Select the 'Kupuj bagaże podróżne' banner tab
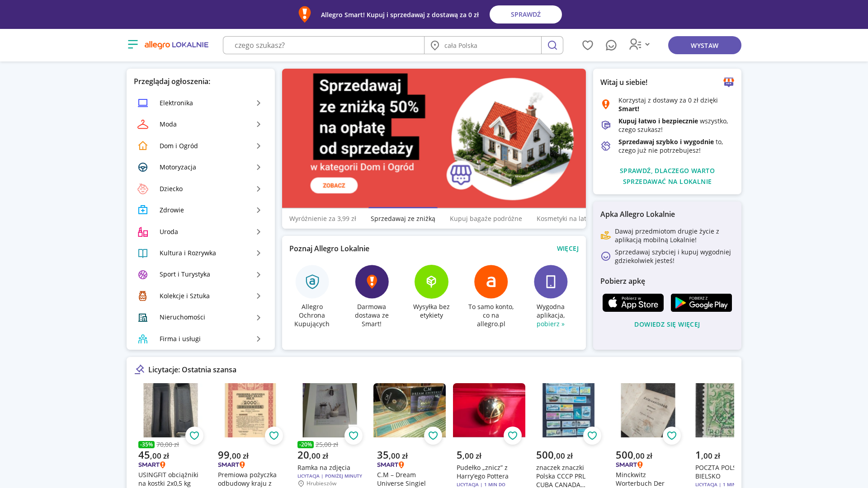Viewport: 868px width, 488px height. (x=486, y=219)
